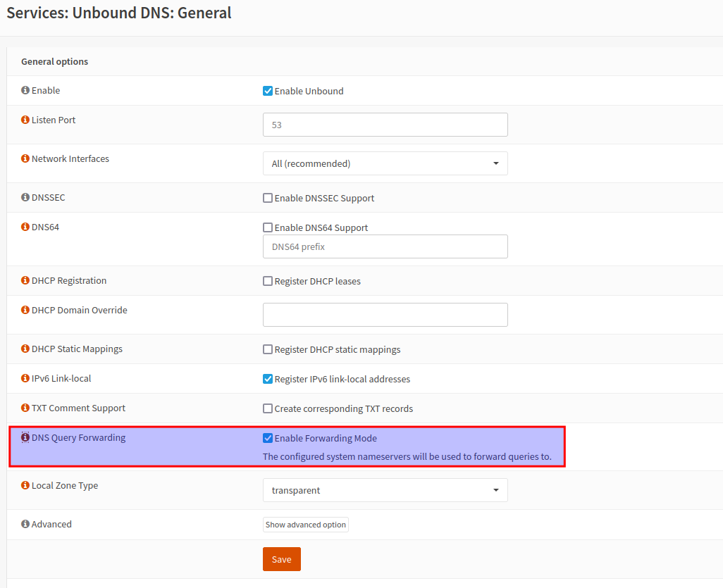Click the info icon beside DHCP Domain Override
Viewport: 723px width, 588px height.
[25, 311]
